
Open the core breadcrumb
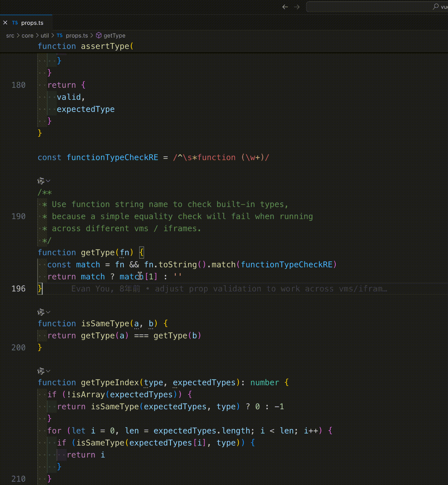(x=28, y=36)
